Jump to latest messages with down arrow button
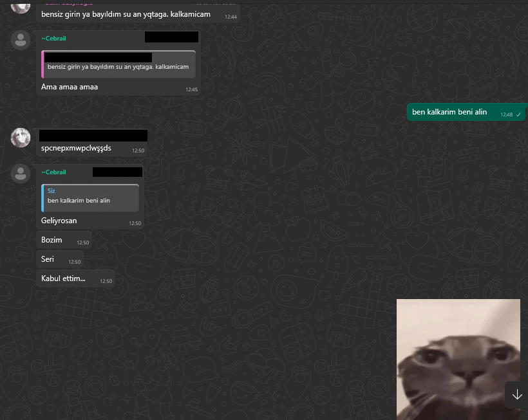This screenshot has width=528, height=420. coord(517,394)
